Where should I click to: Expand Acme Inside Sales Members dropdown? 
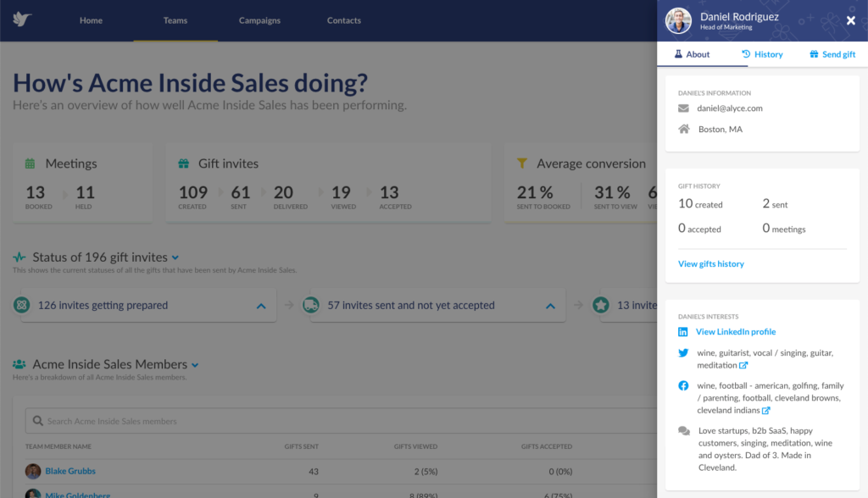pos(195,365)
